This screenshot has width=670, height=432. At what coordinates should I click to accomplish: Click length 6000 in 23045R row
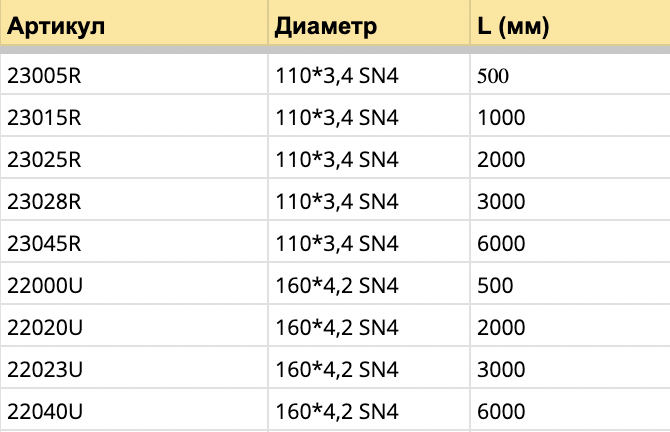pyautogui.click(x=570, y=241)
